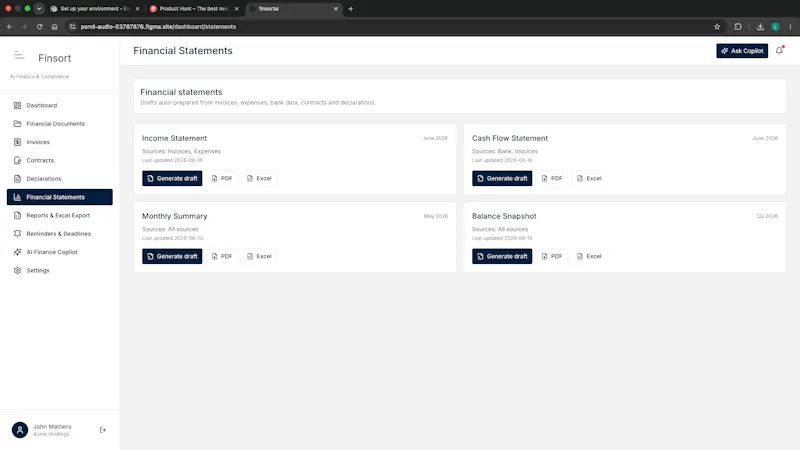800x450 pixels.
Task: Open the tab search dropdown arrow
Action: [39, 9]
